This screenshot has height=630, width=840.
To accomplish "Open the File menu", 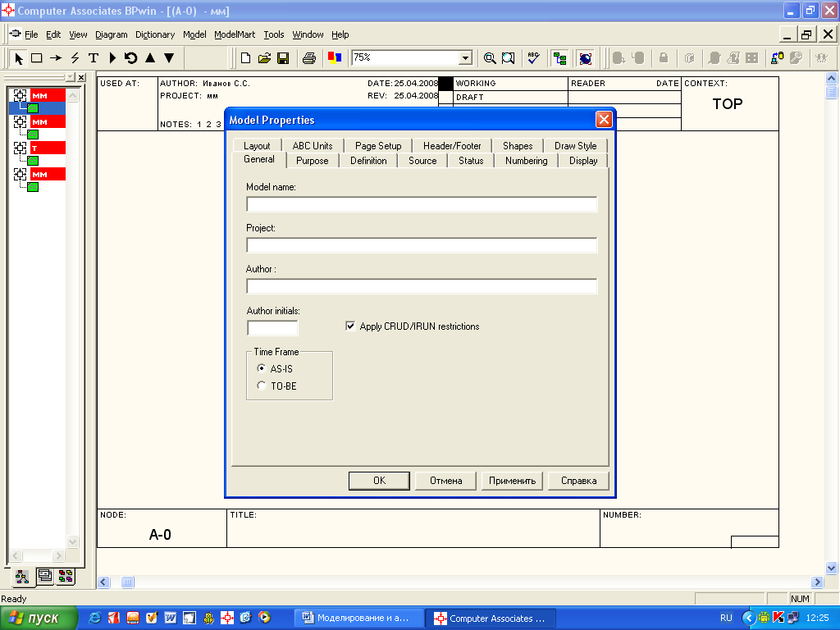I will pyautogui.click(x=31, y=34).
